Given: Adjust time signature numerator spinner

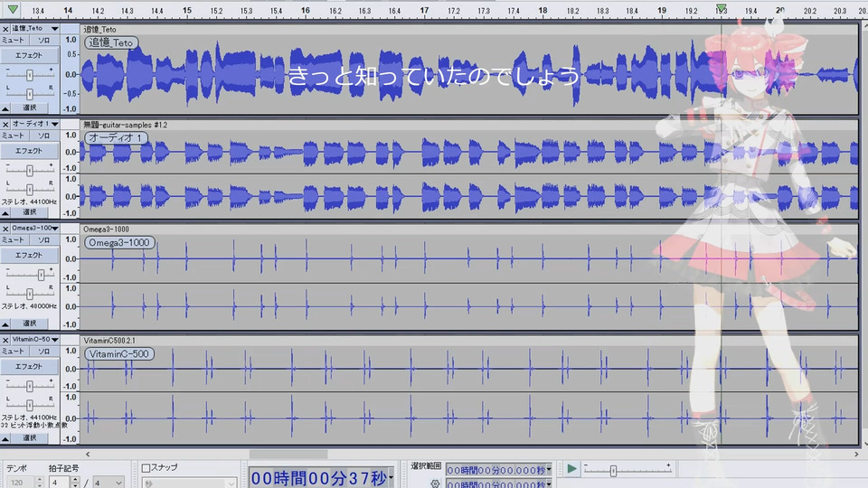Looking at the screenshot, I should (x=75, y=483).
